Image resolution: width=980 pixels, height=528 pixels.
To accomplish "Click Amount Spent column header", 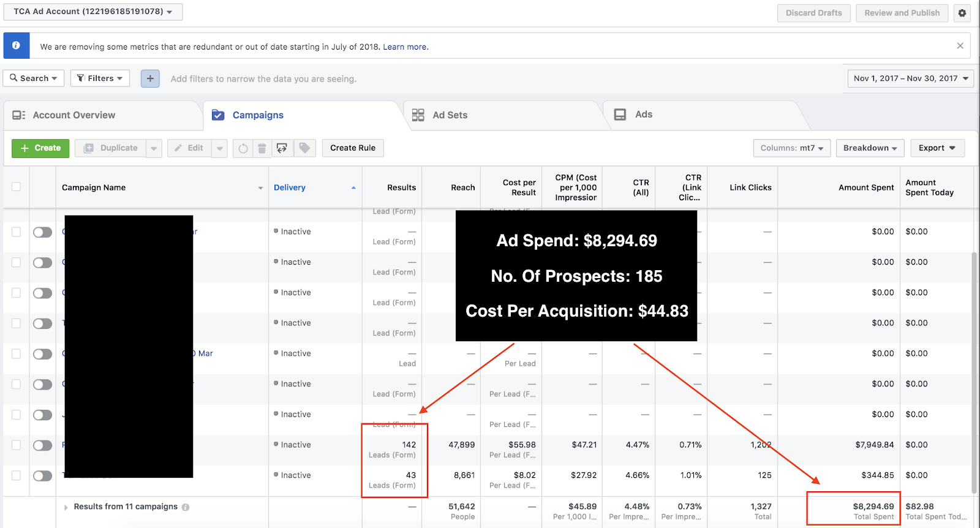I will pyautogui.click(x=839, y=187).
